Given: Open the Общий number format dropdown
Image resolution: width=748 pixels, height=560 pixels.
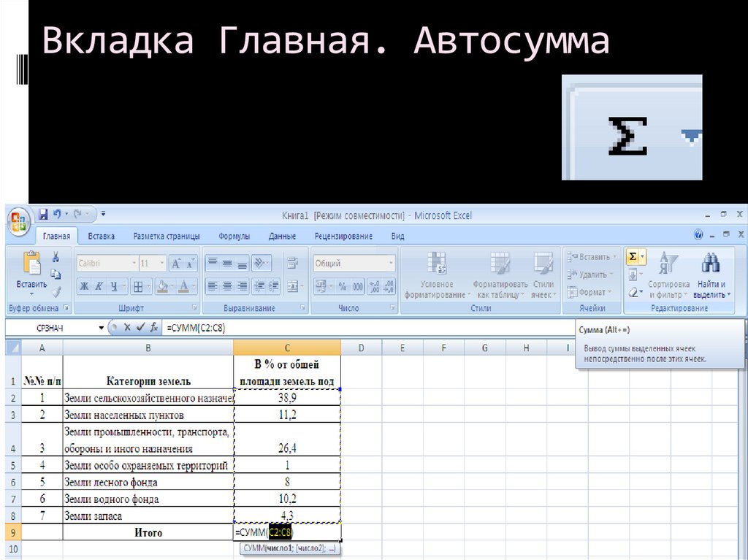Looking at the screenshot, I should pos(392,262).
